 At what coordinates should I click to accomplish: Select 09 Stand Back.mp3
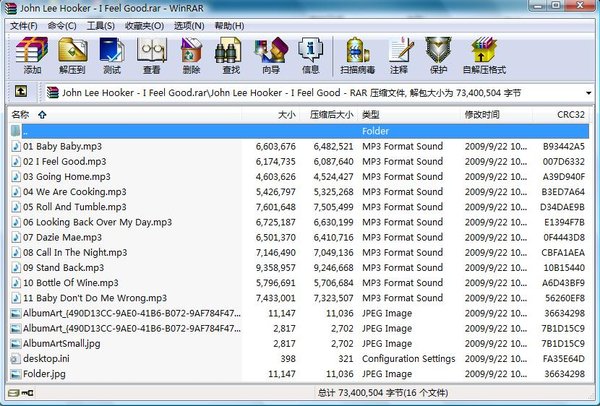299,268
